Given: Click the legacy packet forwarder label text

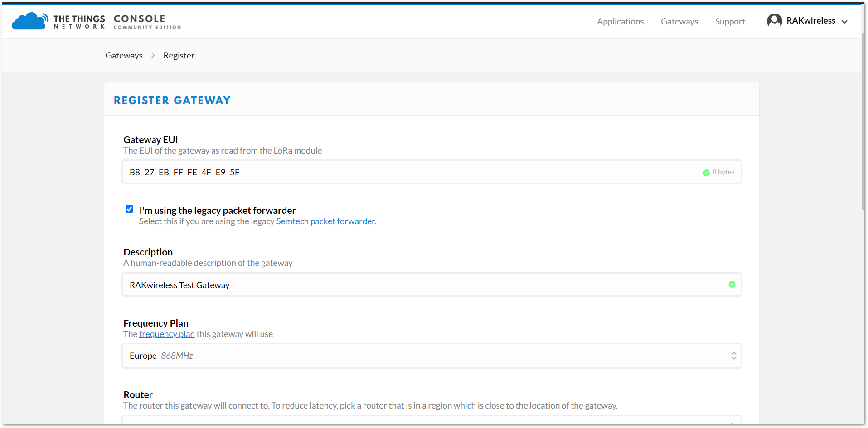Looking at the screenshot, I should pos(218,210).
